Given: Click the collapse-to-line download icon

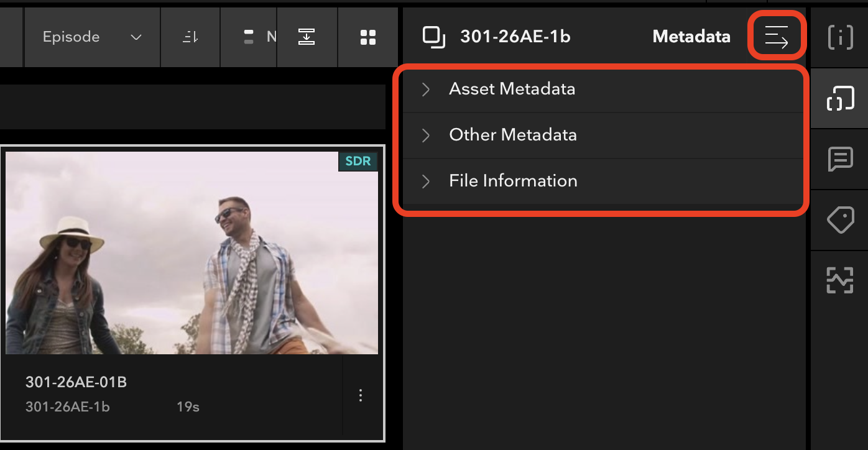Looking at the screenshot, I should pos(307,37).
